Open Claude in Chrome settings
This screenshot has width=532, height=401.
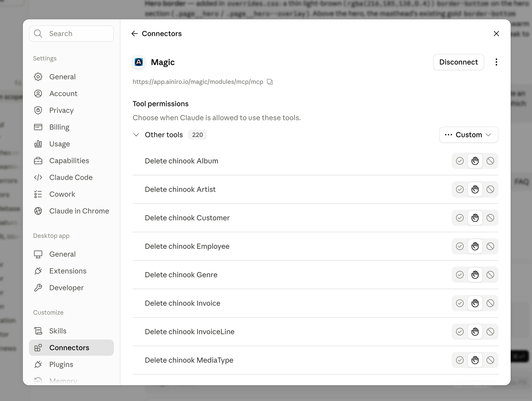pyautogui.click(x=71, y=211)
